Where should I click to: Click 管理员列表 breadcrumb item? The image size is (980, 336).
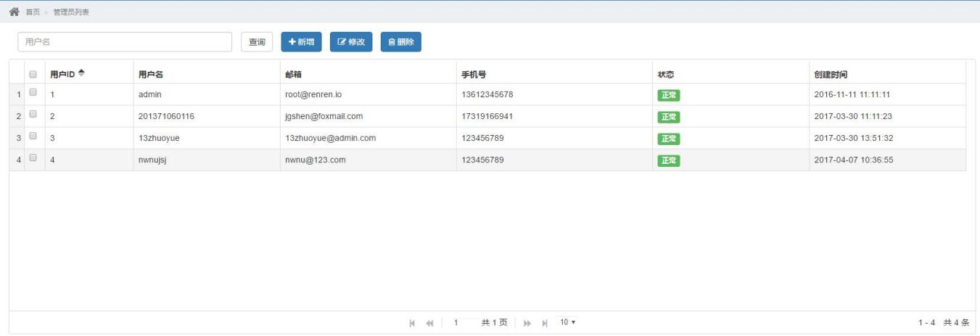71,12
